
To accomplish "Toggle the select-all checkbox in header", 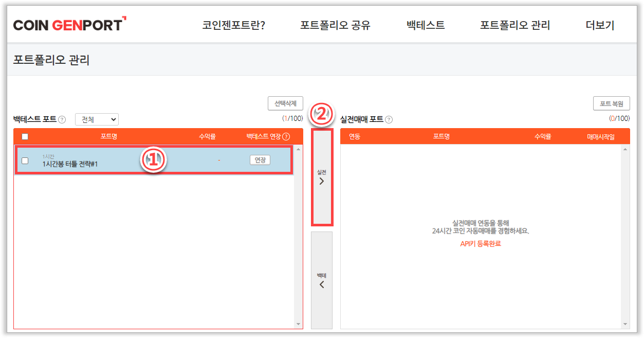I will [25, 137].
